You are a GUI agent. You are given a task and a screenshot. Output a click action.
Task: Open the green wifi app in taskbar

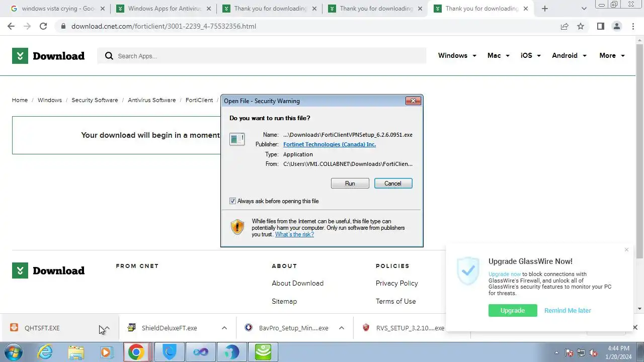[x=263, y=352]
